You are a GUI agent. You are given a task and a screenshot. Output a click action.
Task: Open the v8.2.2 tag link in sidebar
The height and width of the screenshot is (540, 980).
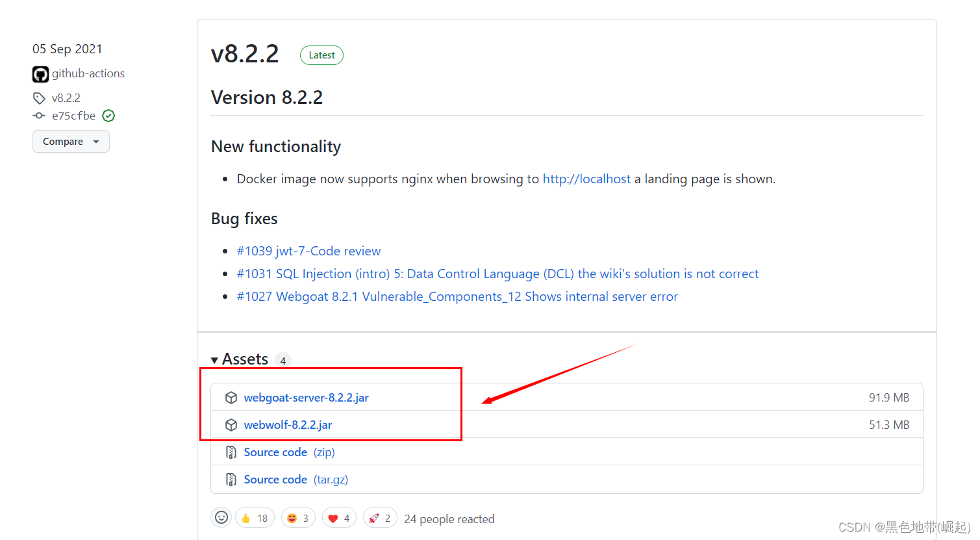click(66, 98)
